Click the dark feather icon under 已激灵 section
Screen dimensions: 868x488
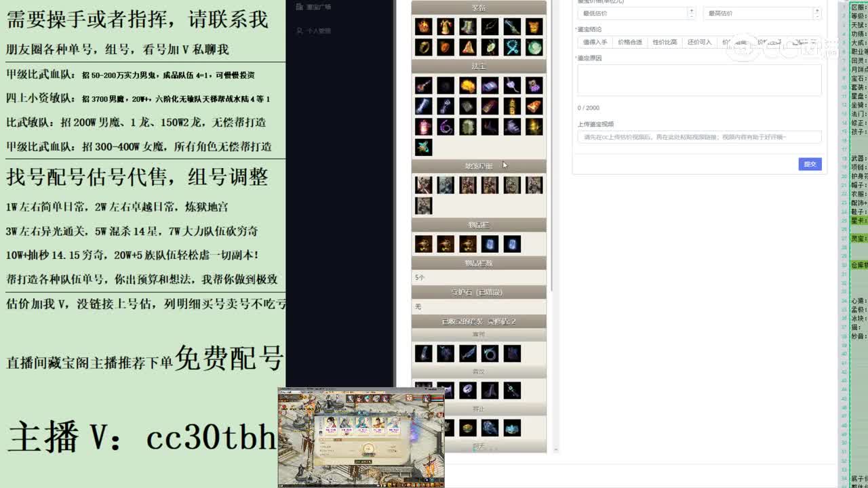[468, 352]
